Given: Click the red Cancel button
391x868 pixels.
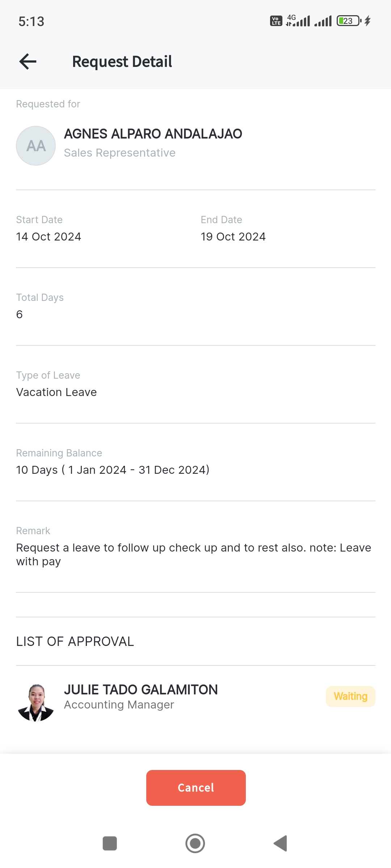Looking at the screenshot, I should (x=196, y=788).
